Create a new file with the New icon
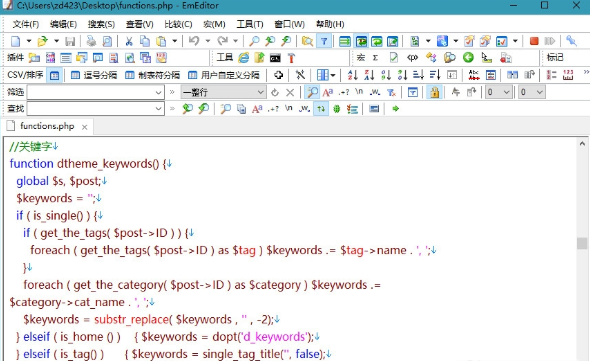The width and height of the screenshot is (590, 361). pyautogui.click(x=15, y=41)
